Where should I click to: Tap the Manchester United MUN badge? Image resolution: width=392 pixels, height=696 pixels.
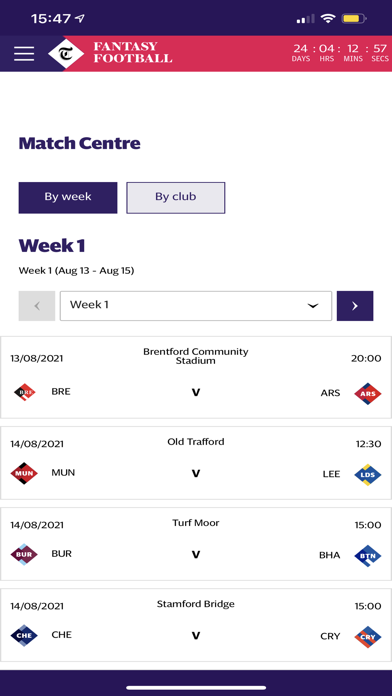tap(24, 473)
